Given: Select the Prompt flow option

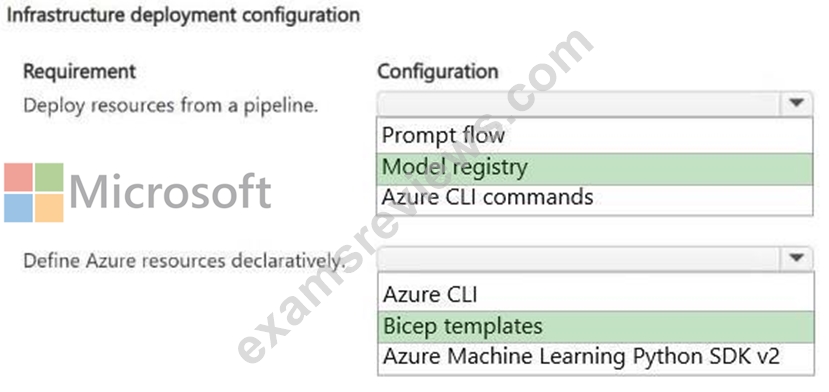Looking at the screenshot, I should (x=595, y=135).
